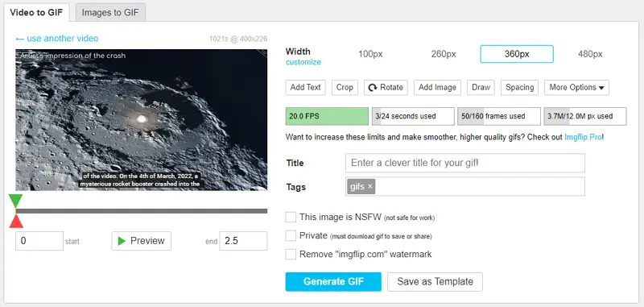Click the use another video link
Viewport: 644px width, 307px height.
(57, 38)
